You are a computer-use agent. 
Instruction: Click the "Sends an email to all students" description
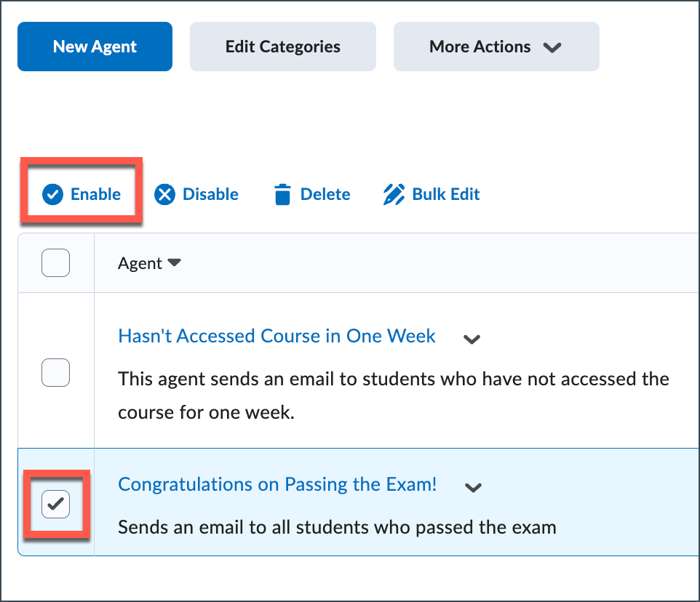coord(337,528)
